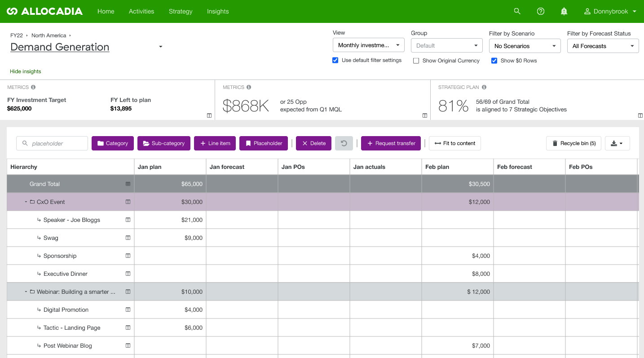The width and height of the screenshot is (644, 358).
Task: Open details panel for Tactic - Landing Page
Action: tap(128, 327)
